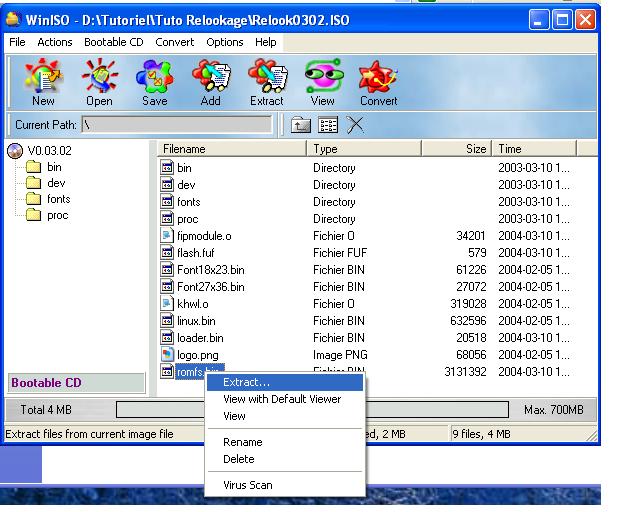
Task: Select the flash.fuf file icon
Action: pos(167,253)
